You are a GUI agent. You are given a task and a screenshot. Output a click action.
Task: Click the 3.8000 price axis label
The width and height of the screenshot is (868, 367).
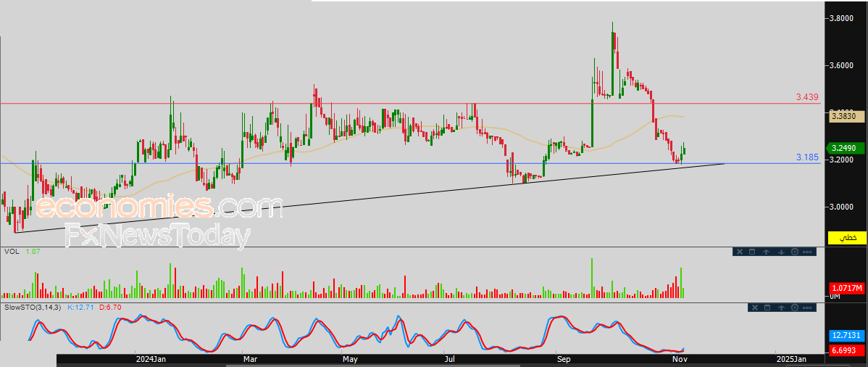841,18
